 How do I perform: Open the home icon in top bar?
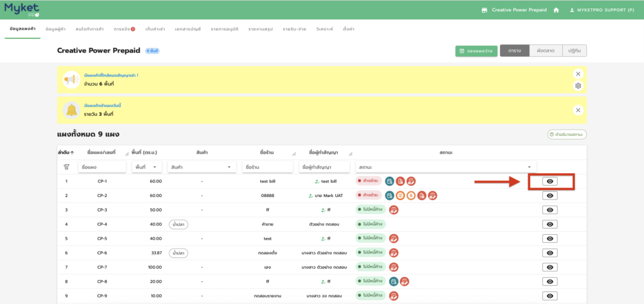coord(556,10)
